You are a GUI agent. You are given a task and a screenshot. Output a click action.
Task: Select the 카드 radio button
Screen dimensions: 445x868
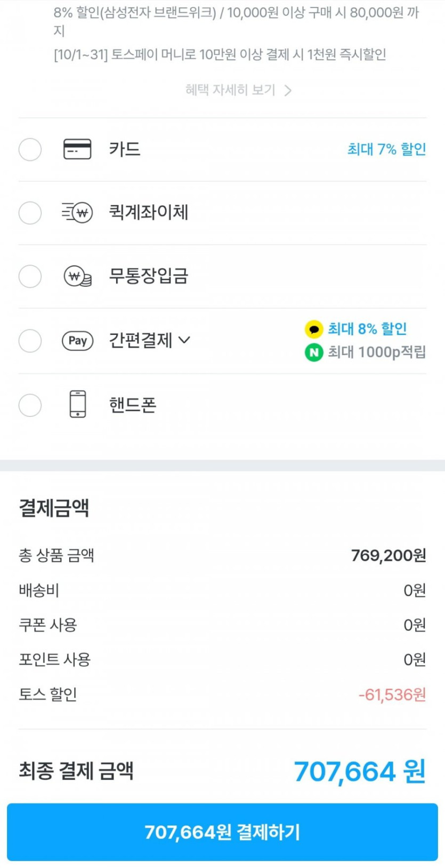(30, 149)
